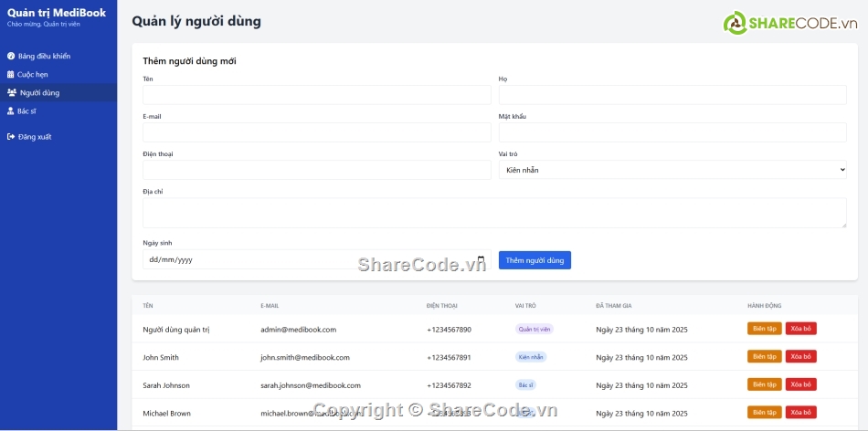The height and width of the screenshot is (431, 868).
Task: Click the ShareCode.vn logo
Action: click(784, 24)
